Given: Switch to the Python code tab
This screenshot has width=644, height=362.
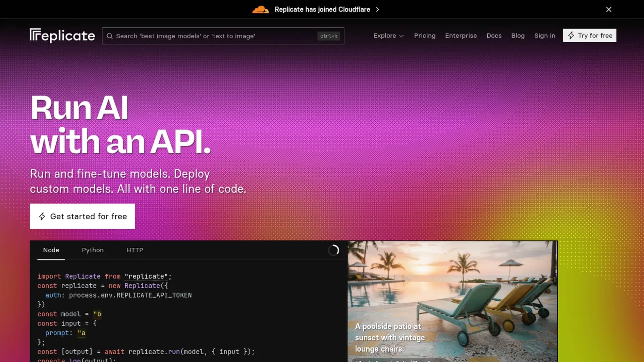Looking at the screenshot, I should click(93, 250).
